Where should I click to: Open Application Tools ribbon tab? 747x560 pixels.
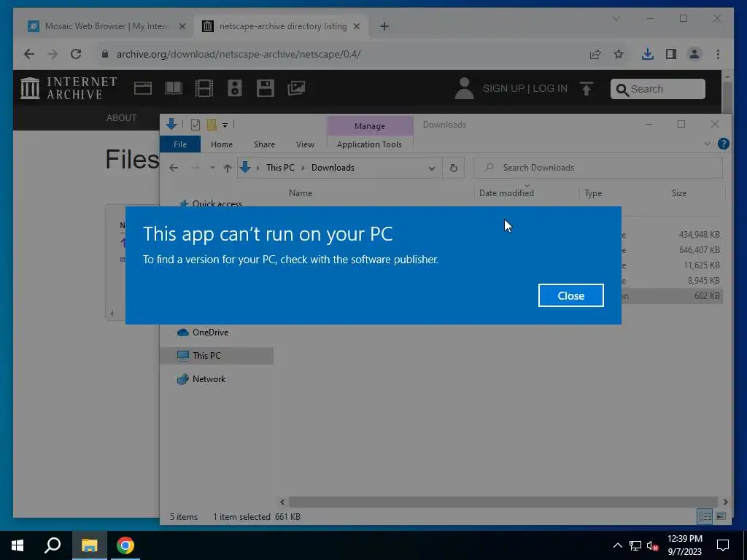369,144
